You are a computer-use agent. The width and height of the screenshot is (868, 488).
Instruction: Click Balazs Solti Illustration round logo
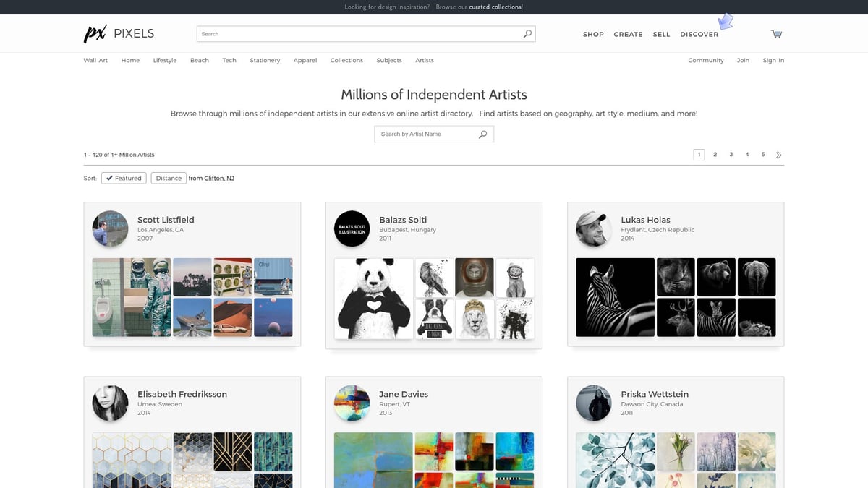(x=352, y=228)
